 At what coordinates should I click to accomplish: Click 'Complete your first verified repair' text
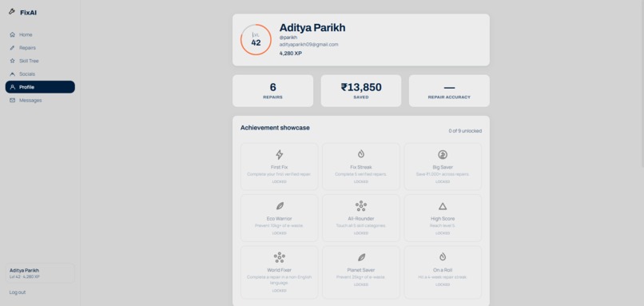click(280, 174)
